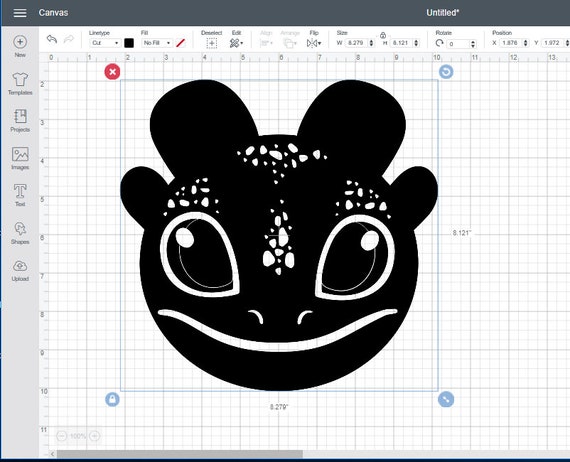Click the 100% zoom level label
This screenshot has width=570, height=462.
(78, 435)
